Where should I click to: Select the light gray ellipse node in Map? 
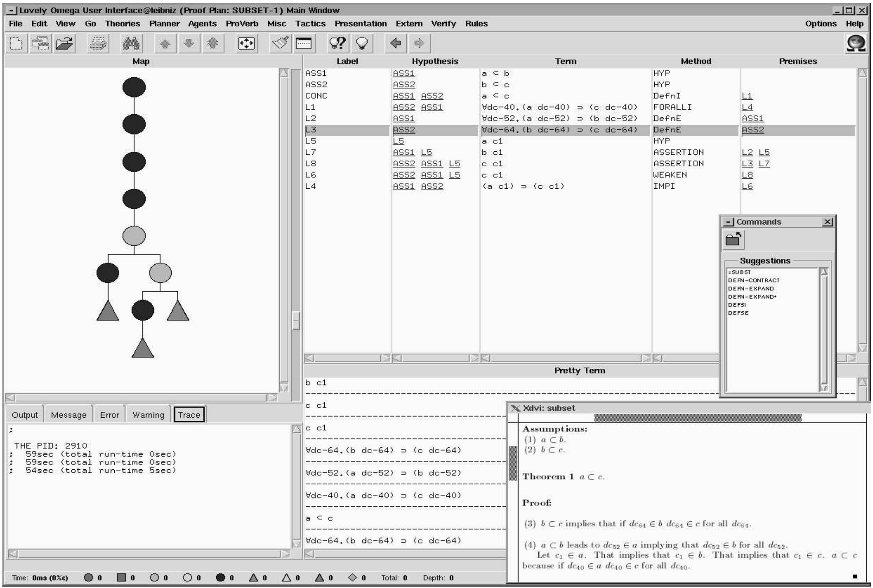tap(134, 236)
